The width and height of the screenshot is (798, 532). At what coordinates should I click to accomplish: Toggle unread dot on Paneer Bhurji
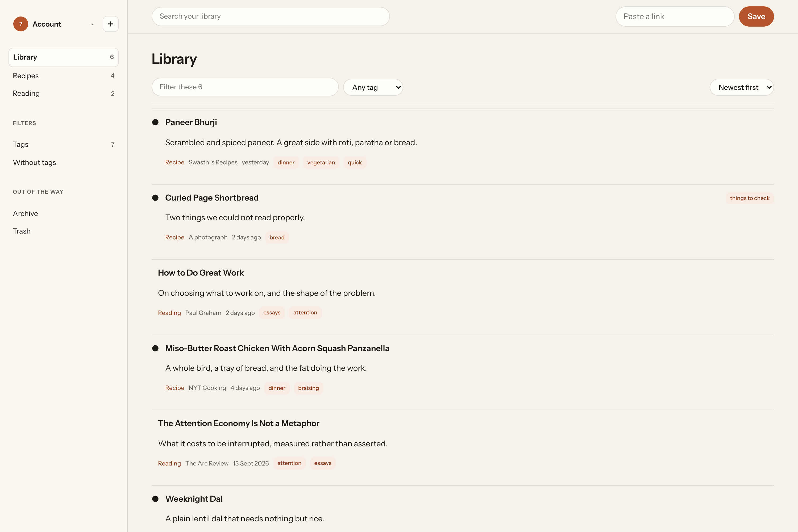155,122
